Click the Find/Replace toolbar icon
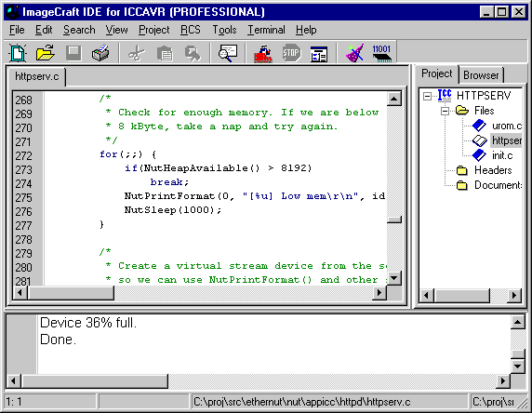The width and height of the screenshot is (532, 413). (193, 53)
